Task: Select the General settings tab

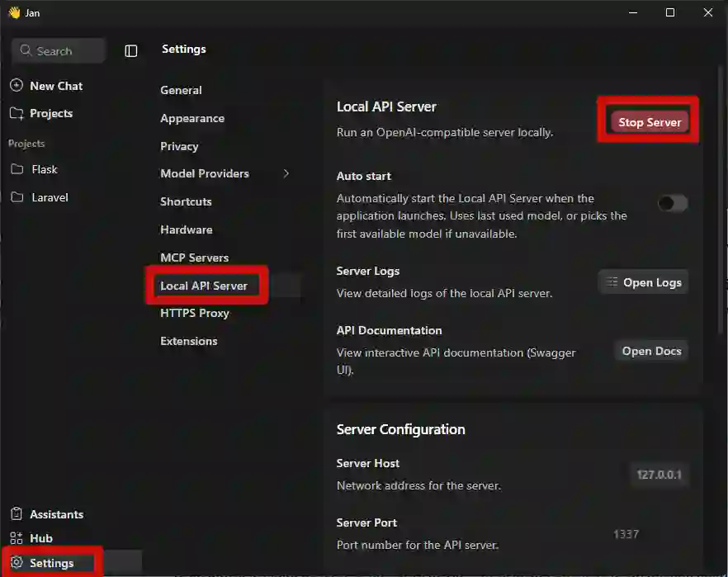Action: 181,90
